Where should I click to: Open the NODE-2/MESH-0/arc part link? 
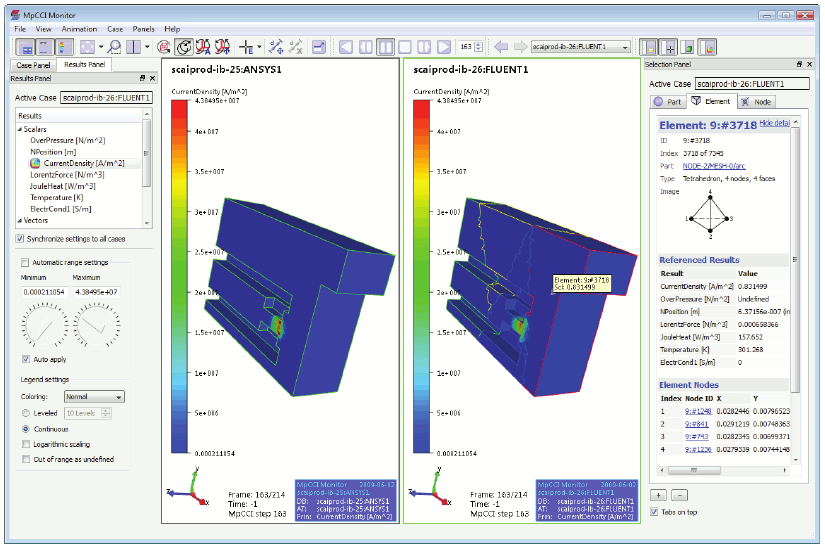(714, 166)
